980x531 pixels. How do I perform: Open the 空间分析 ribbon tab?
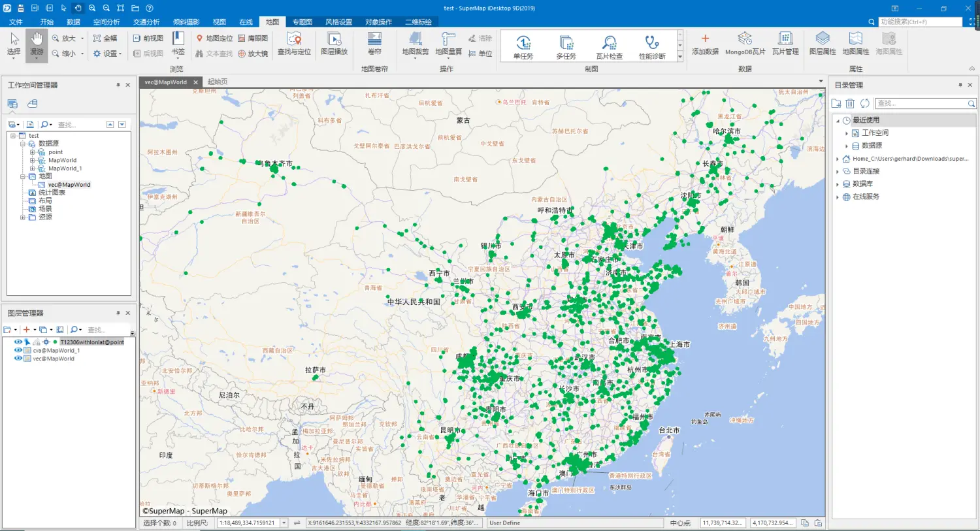point(106,22)
